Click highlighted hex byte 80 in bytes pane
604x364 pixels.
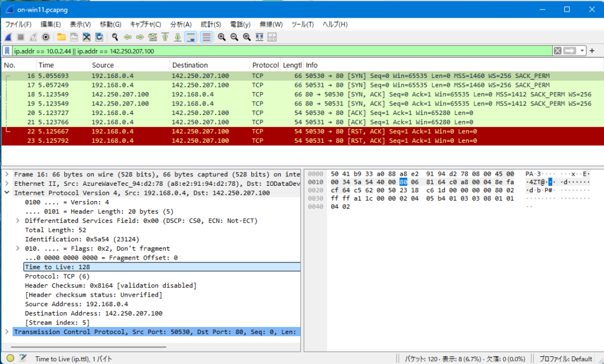pyautogui.click(x=403, y=182)
